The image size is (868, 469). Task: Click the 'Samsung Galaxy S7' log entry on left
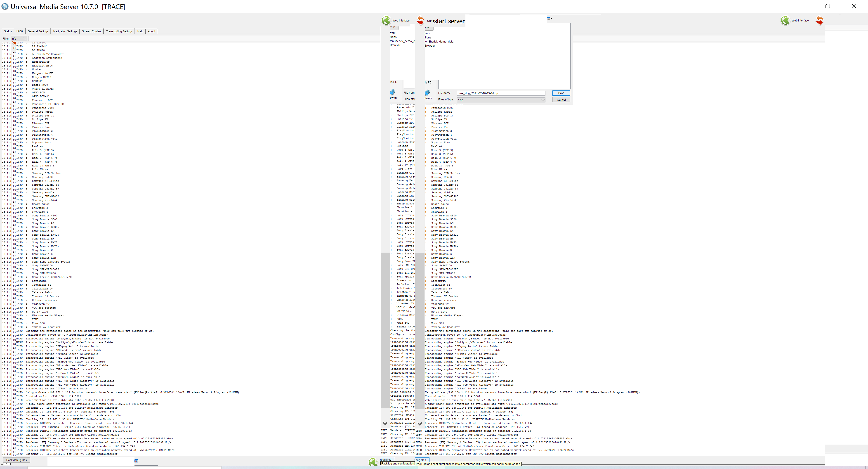click(45, 188)
